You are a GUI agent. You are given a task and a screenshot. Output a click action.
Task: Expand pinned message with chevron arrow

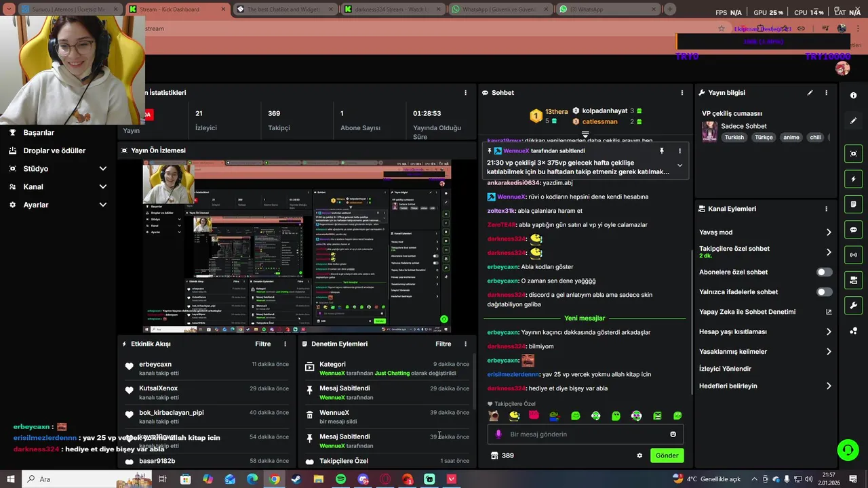pos(679,165)
